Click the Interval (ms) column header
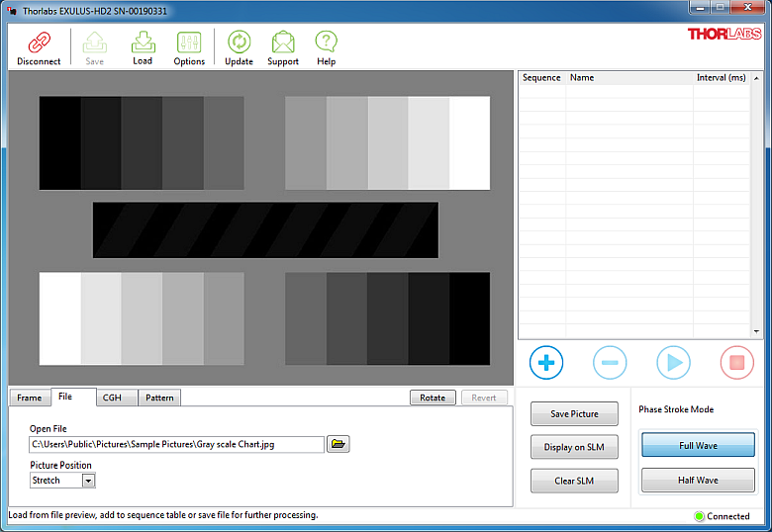Viewport: 772px width, 532px height. (x=722, y=78)
